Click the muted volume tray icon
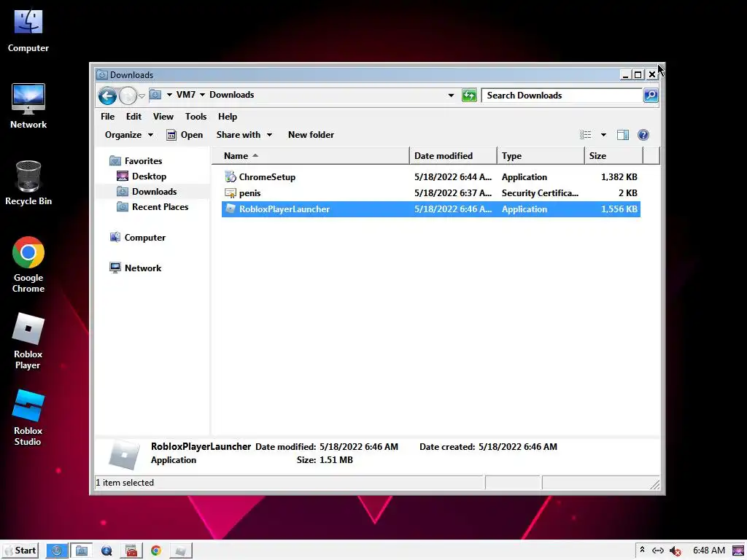The width and height of the screenshot is (747, 560). [675, 551]
